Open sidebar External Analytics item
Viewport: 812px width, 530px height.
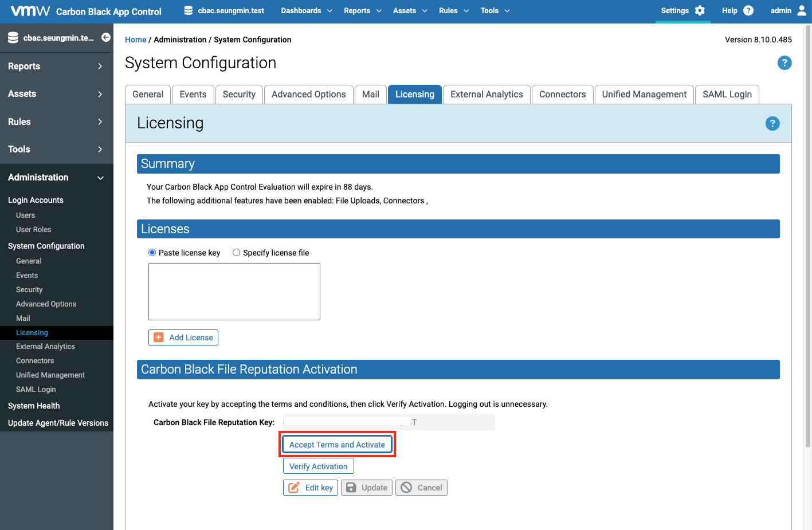tap(45, 347)
